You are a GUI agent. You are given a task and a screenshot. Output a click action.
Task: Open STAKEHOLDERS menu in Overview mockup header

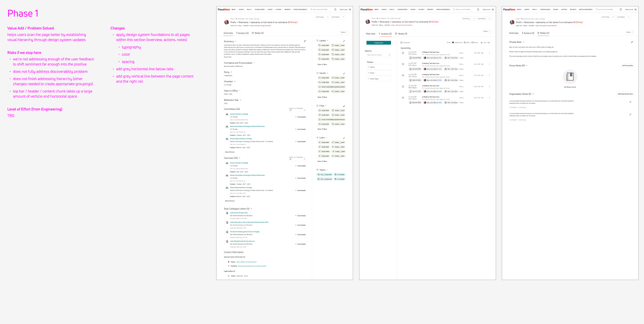pyautogui.click(x=260, y=9)
